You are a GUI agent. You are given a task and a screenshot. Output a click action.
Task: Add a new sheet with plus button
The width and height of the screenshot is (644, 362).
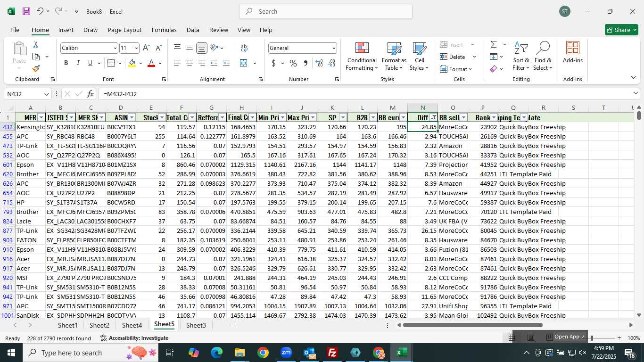(235, 325)
